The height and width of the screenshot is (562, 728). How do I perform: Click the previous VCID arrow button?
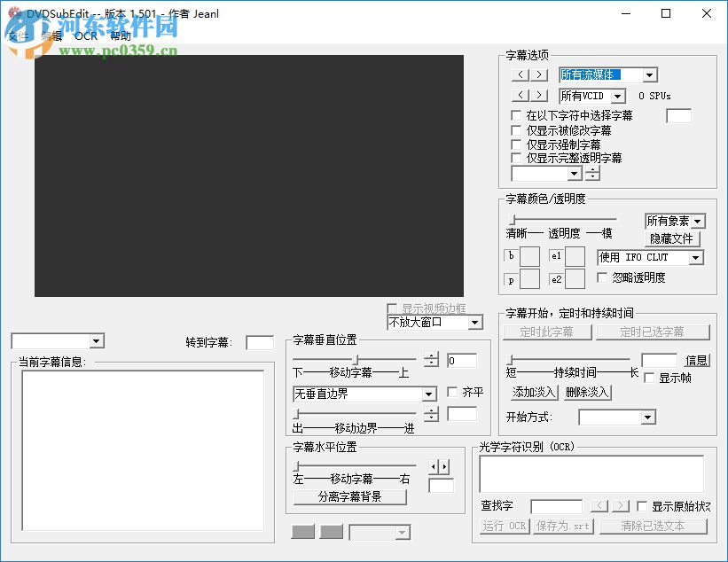[x=520, y=96]
